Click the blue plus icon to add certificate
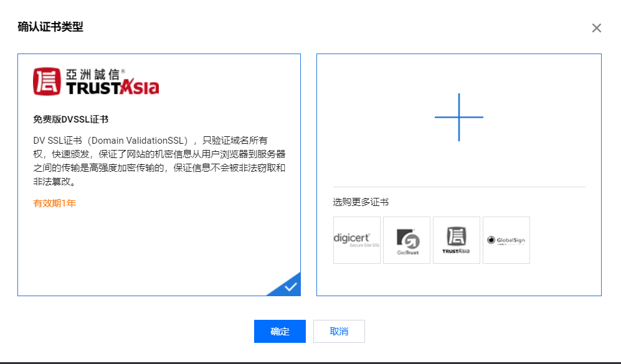Image resolution: width=621 pixels, height=364 pixels. [x=459, y=116]
